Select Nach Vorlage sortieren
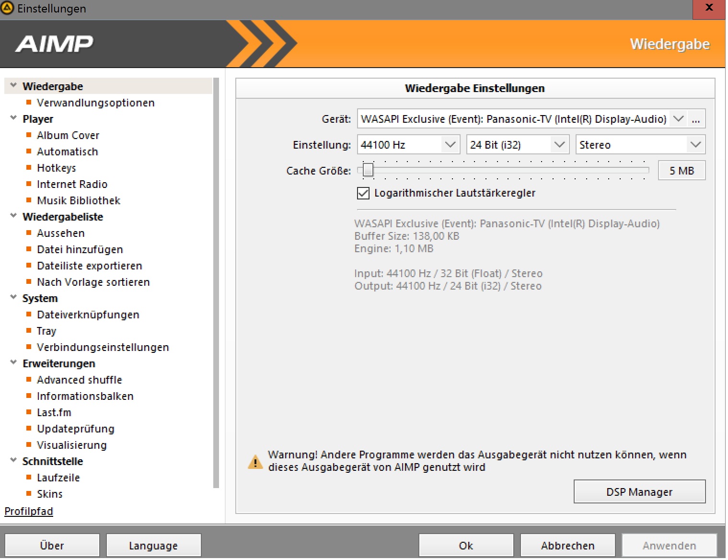This screenshot has width=728, height=560. click(93, 282)
